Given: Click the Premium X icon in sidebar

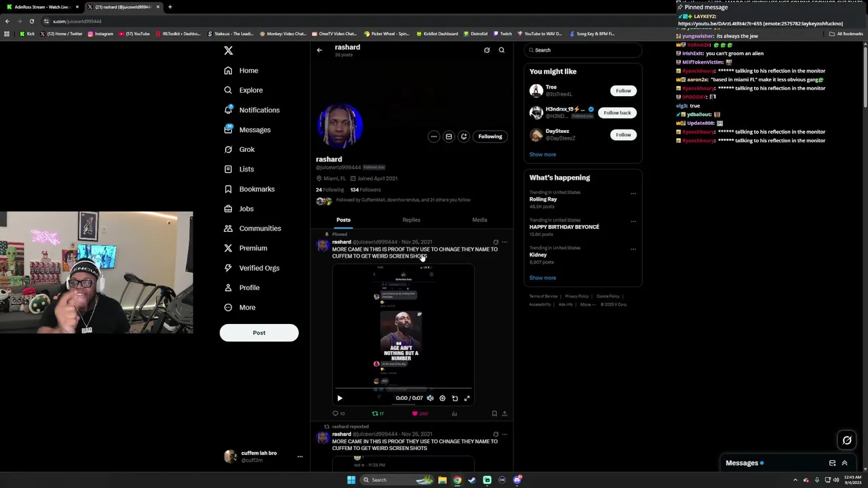Looking at the screenshot, I should [x=228, y=248].
